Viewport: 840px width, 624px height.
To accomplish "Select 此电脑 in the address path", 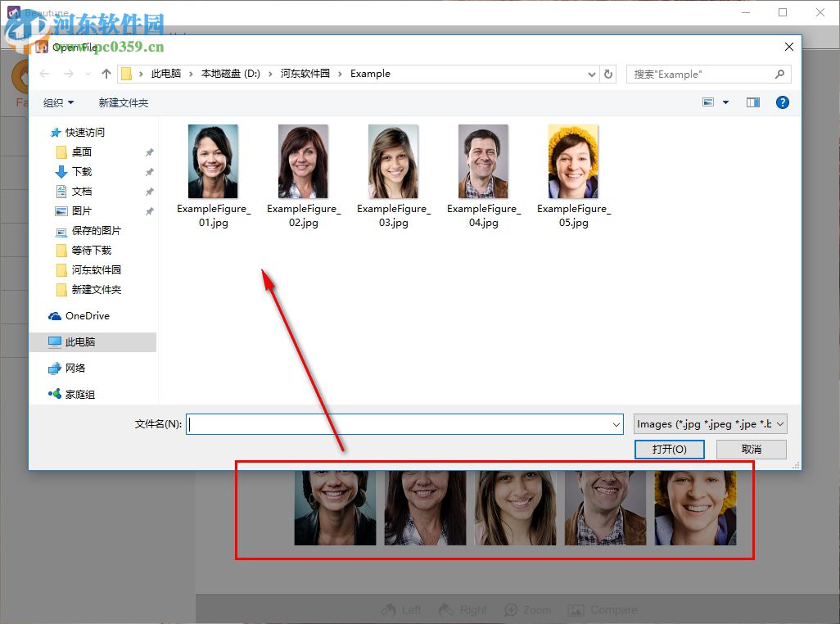I will pyautogui.click(x=165, y=74).
